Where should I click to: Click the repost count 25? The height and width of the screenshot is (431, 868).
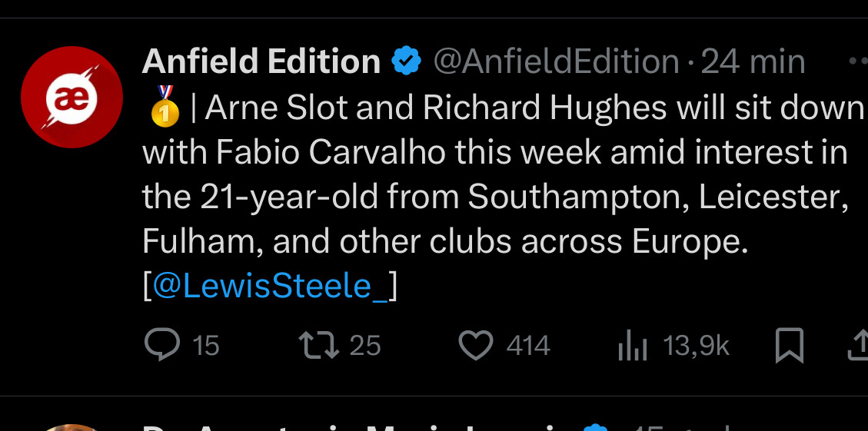coord(364,346)
